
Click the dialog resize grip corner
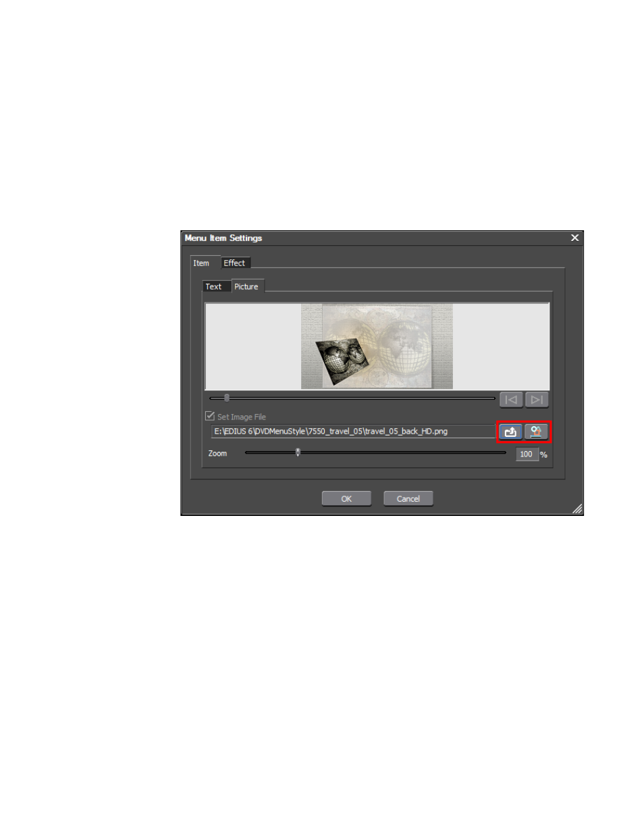click(577, 509)
